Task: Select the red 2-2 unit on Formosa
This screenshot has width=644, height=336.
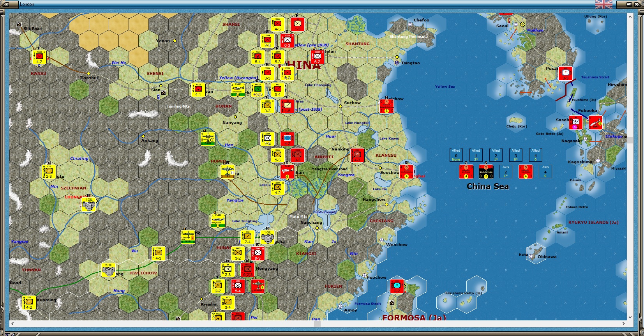Action: (397, 286)
